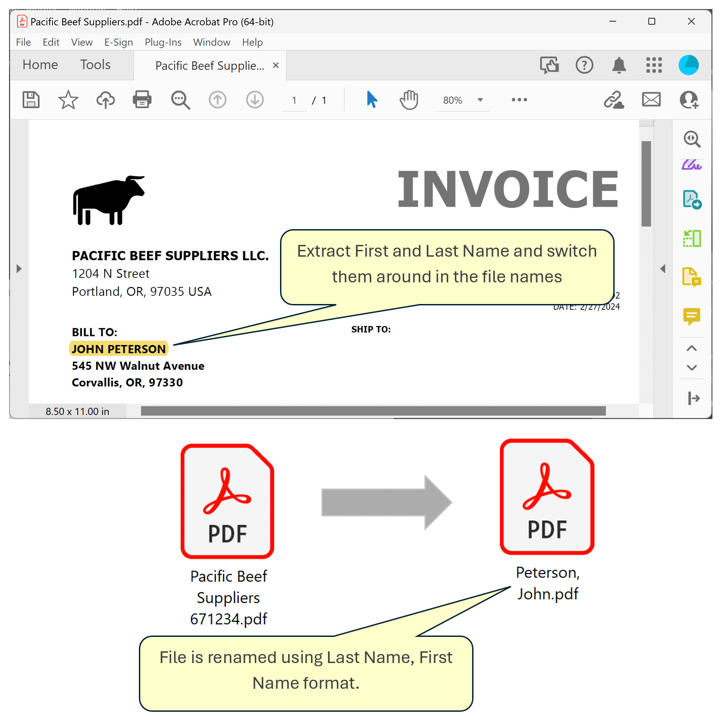
Task: Select the Hand tool in the toolbar
Action: [x=408, y=100]
